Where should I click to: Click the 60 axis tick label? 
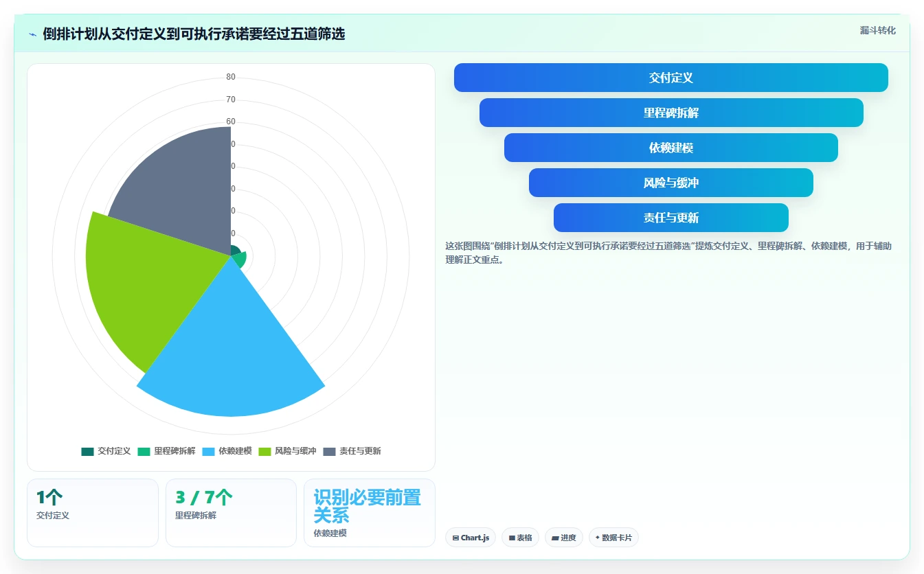pyautogui.click(x=231, y=122)
